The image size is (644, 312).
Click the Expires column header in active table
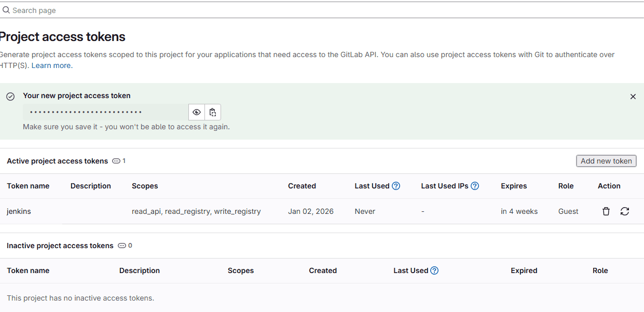[x=514, y=186]
